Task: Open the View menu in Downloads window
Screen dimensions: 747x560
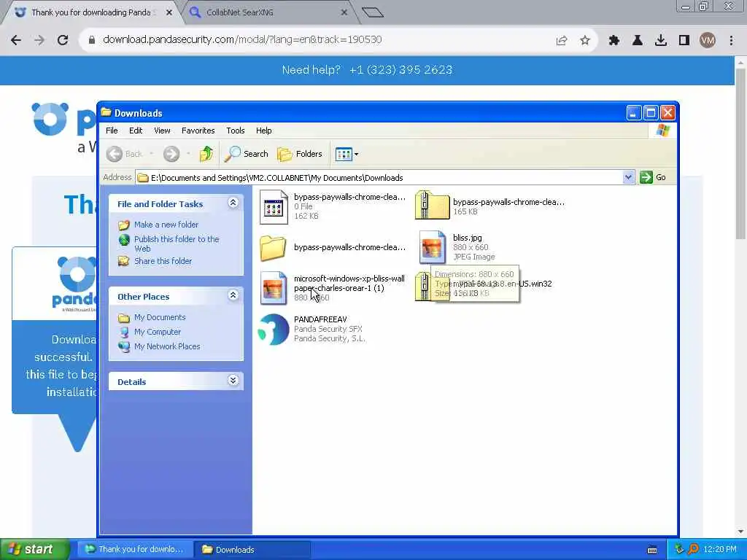Action: click(162, 131)
